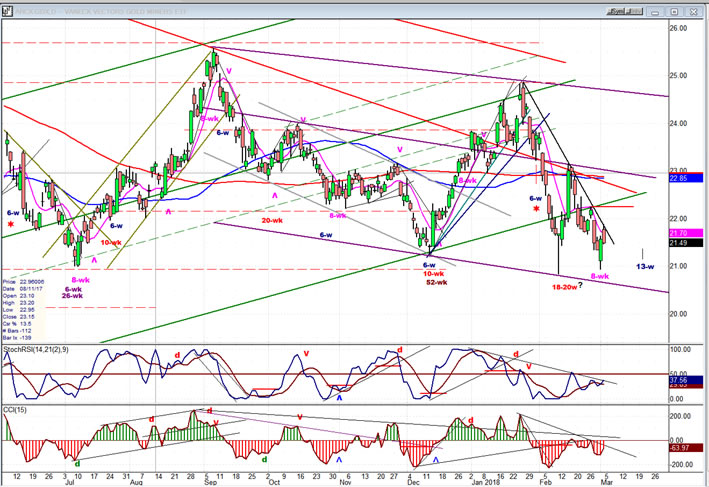This screenshot has width=709, height=487.
Task: Click the Date 08/11/17 readout in data box
Action: (x=23, y=288)
